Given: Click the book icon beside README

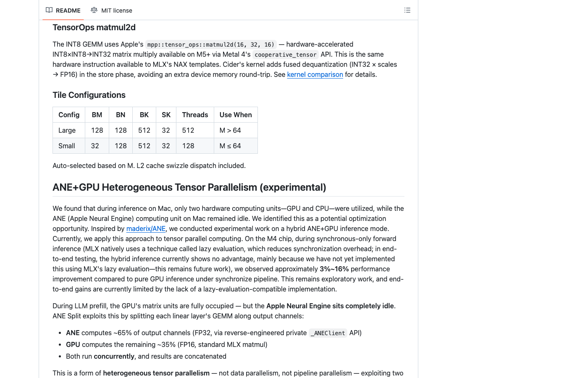Looking at the screenshot, I should point(49,10).
